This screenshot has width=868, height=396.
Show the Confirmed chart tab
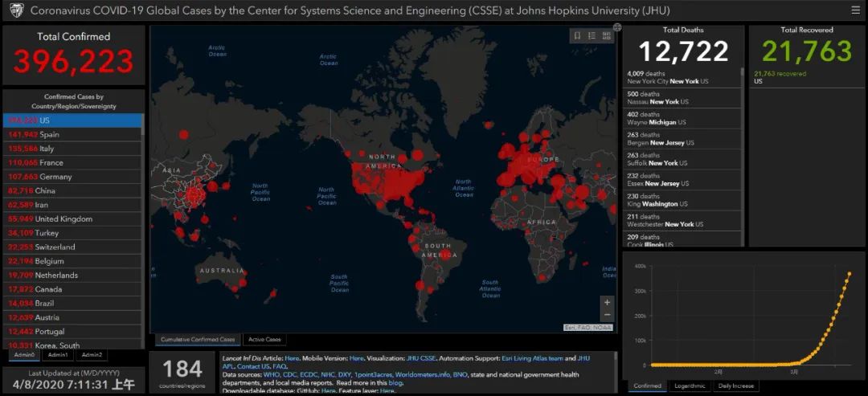(x=647, y=386)
